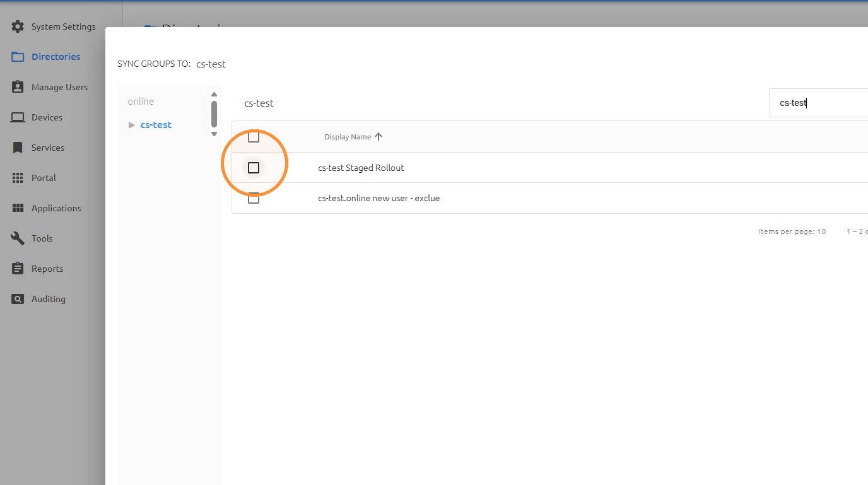Click the Manage Users badge icon
This screenshot has height=485, width=868.
click(18, 87)
